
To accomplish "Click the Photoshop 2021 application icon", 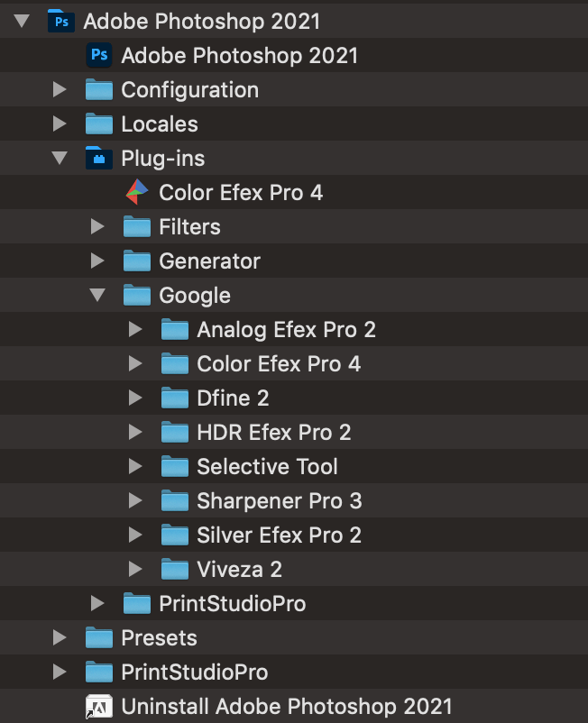I will [x=99, y=56].
